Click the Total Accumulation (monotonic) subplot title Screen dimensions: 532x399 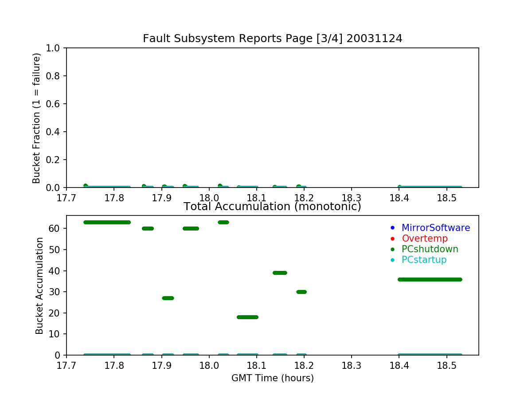(272, 207)
